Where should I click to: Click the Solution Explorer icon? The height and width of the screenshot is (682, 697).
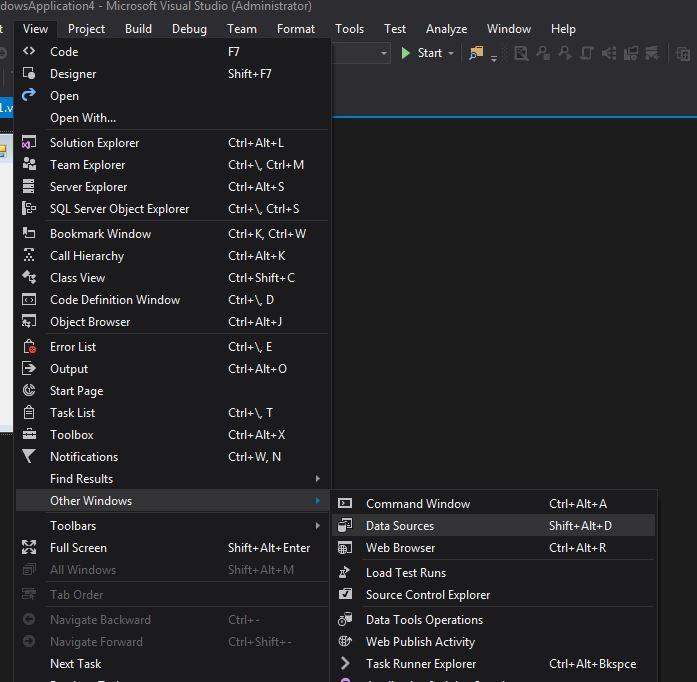tap(29, 142)
